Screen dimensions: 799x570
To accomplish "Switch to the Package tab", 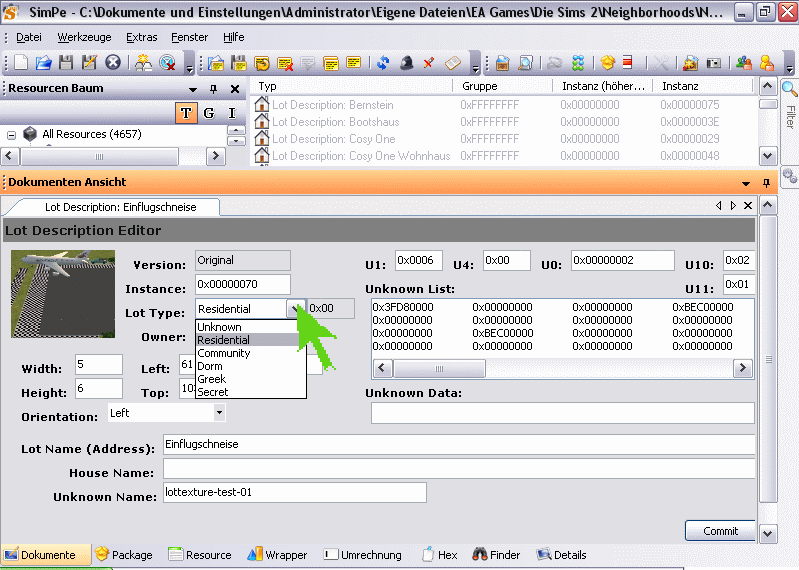I will 123,555.
